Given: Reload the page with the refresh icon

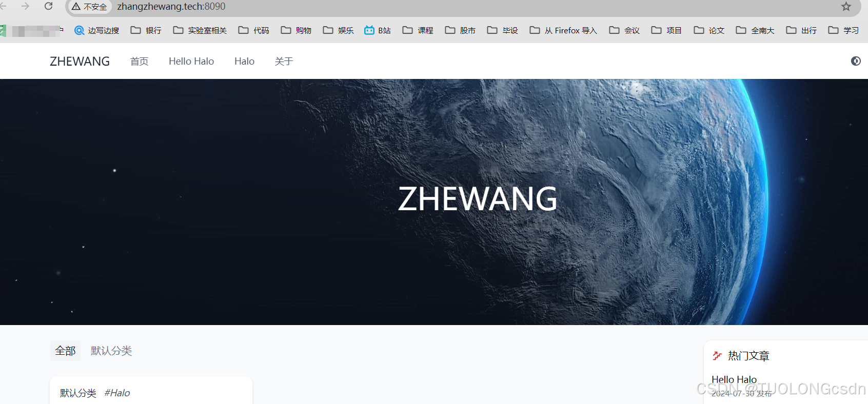Looking at the screenshot, I should click(48, 6).
